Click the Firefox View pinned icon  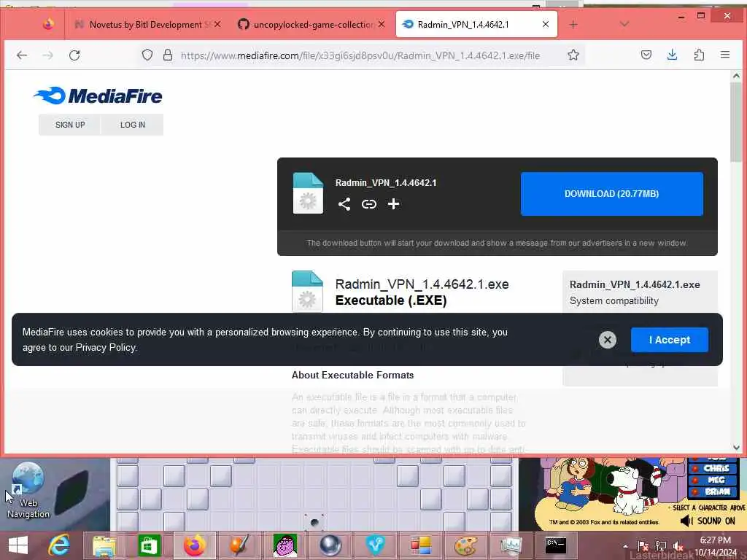[48, 24]
